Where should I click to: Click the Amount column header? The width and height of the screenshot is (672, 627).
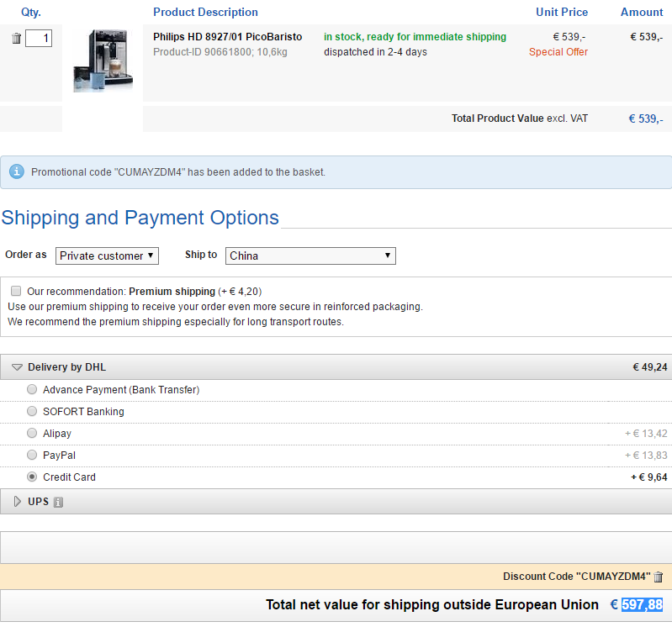click(642, 12)
